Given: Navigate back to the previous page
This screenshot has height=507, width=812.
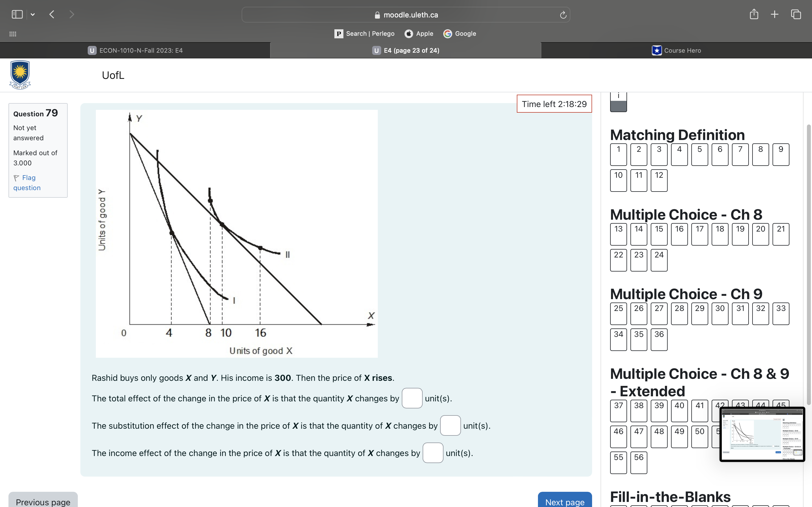Looking at the screenshot, I should tap(52, 14).
